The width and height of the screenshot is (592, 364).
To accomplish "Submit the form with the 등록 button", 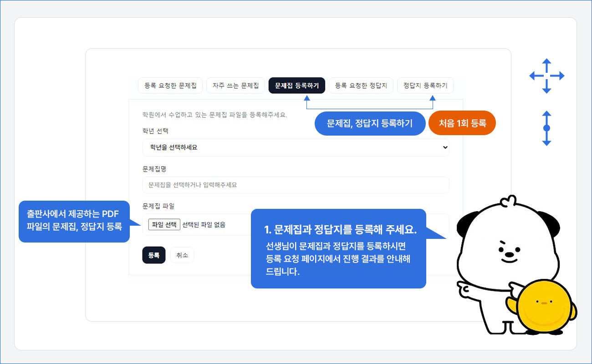I will click(153, 255).
